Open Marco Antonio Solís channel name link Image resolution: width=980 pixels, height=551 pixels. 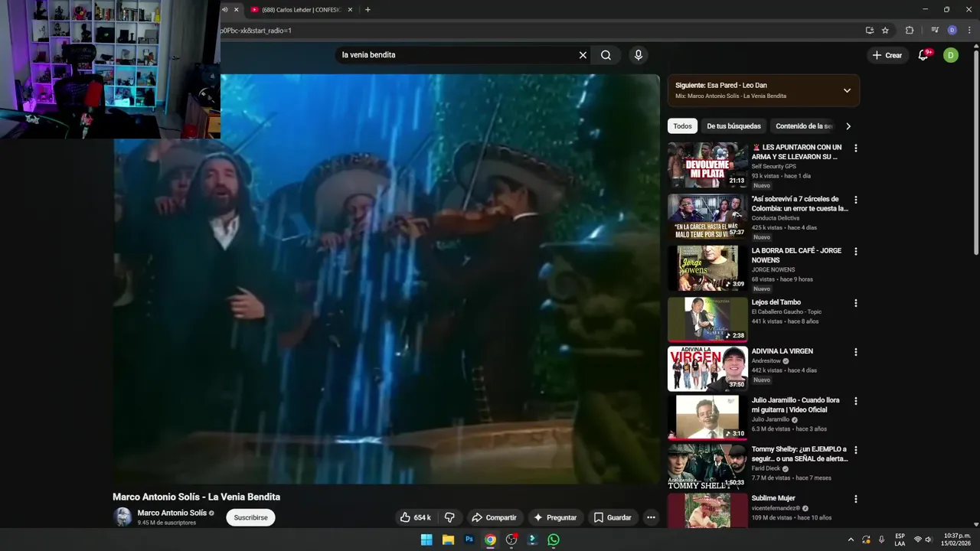(x=172, y=513)
